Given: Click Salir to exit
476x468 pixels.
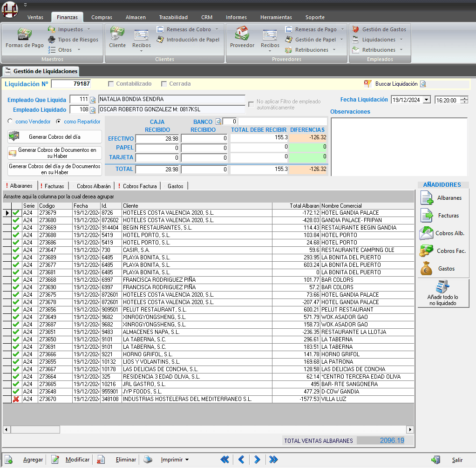Looking at the screenshot, I should click(448, 460).
